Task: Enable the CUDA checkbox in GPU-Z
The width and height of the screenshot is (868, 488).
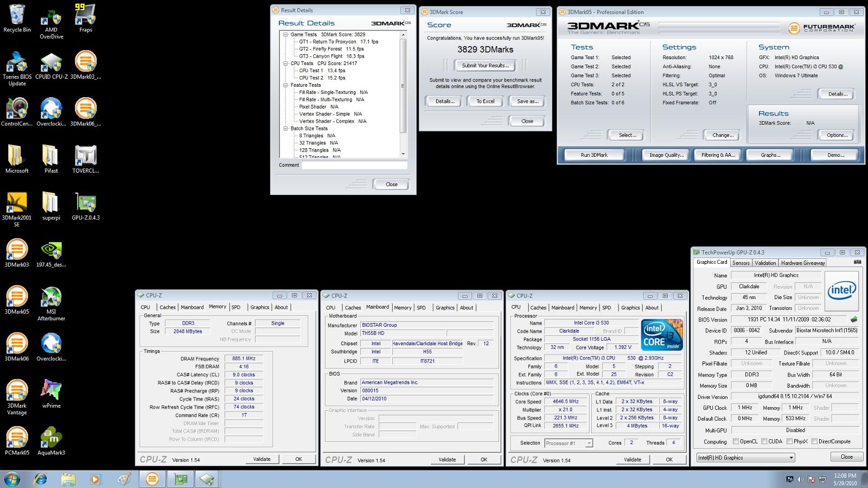Action: coord(764,441)
